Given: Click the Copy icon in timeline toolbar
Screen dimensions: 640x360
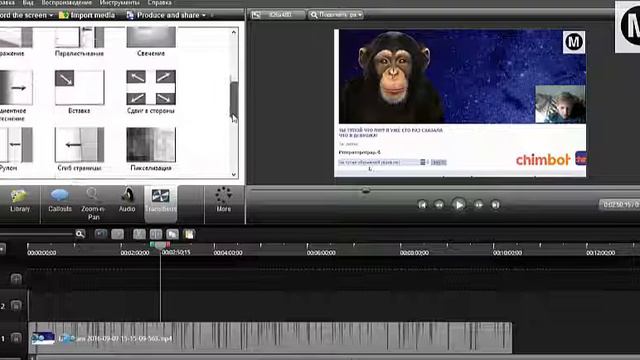Looking at the screenshot, I should coord(172,234).
